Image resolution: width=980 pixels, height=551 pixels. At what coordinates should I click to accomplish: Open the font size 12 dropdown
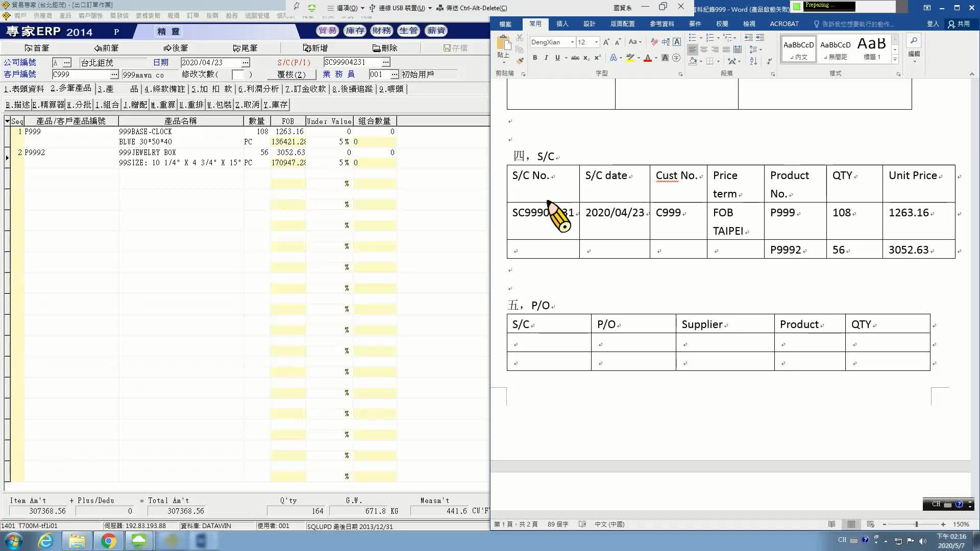point(596,42)
